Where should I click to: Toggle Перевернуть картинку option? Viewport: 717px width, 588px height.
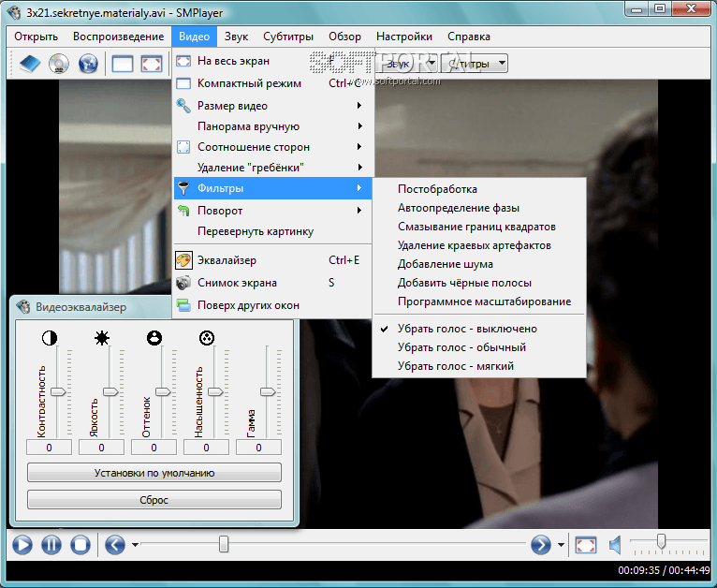point(272,231)
